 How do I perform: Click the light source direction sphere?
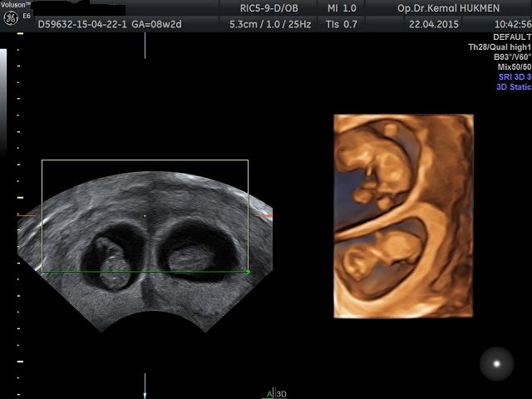coord(496,364)
